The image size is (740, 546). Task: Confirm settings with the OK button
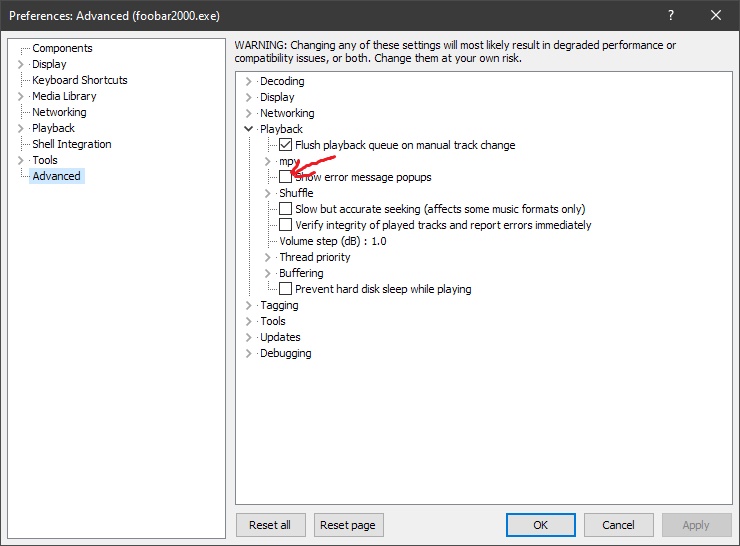(x=540, y=525)
